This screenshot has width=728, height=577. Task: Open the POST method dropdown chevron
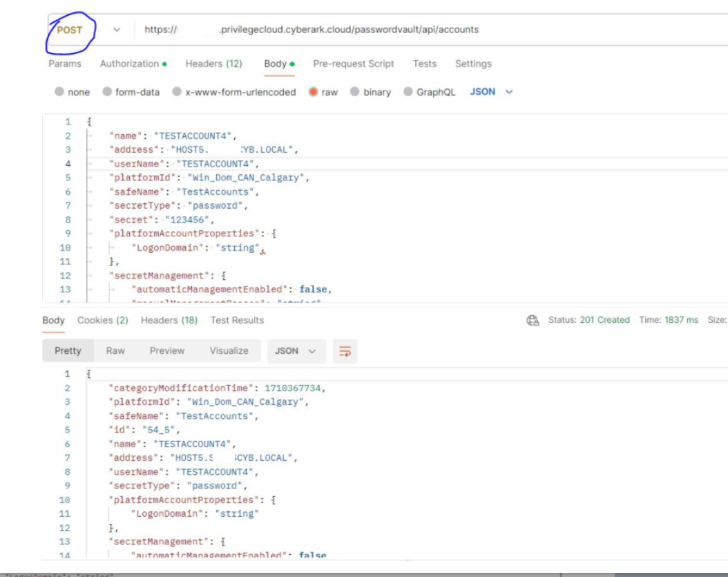[117, 30]
